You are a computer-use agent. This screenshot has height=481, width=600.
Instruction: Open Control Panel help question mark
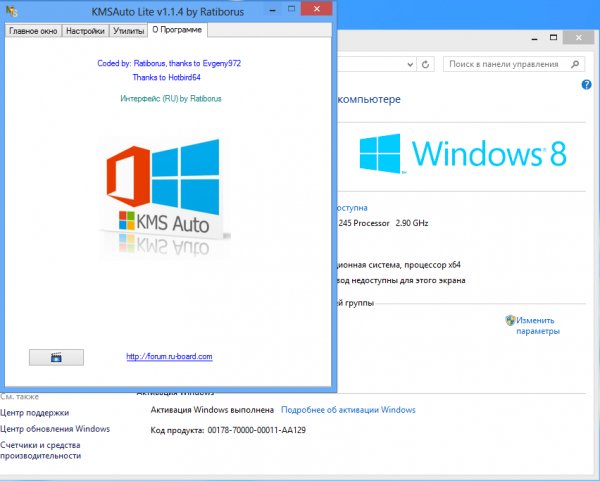(x=586, y=85)
